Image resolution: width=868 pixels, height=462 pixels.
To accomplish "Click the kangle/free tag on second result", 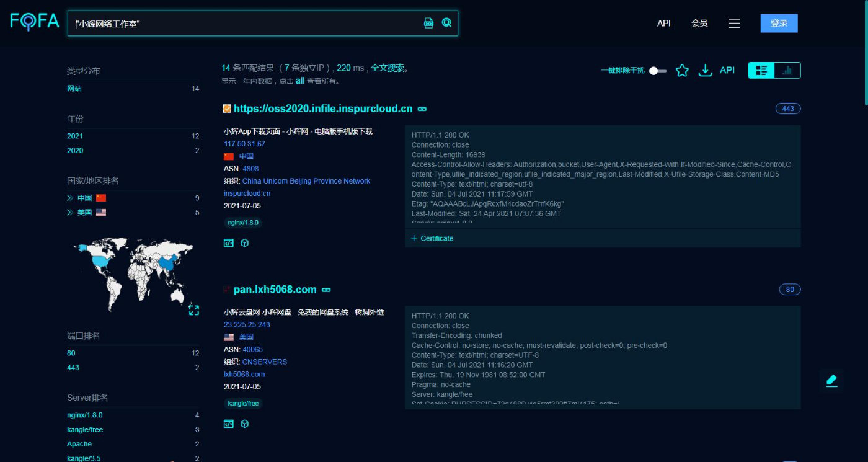I will click(x=243, y=404).
